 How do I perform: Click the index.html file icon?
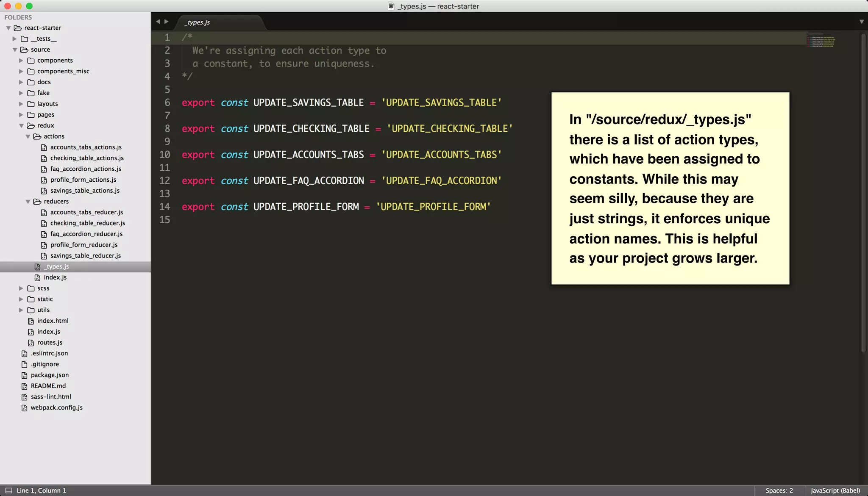click(31, 321)
